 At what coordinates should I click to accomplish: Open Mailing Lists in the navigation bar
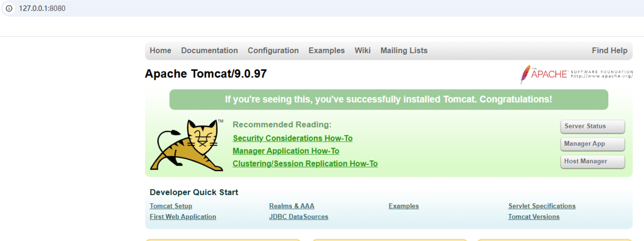(404, 51)
